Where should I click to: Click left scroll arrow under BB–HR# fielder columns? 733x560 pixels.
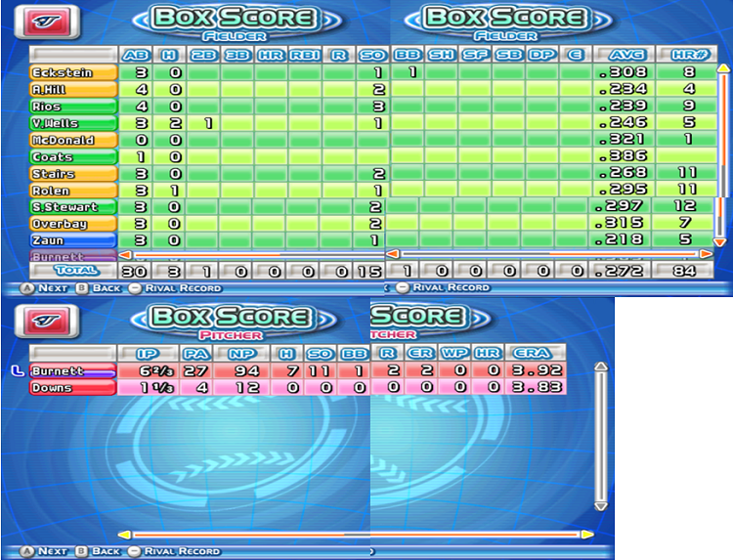(393, 254)
